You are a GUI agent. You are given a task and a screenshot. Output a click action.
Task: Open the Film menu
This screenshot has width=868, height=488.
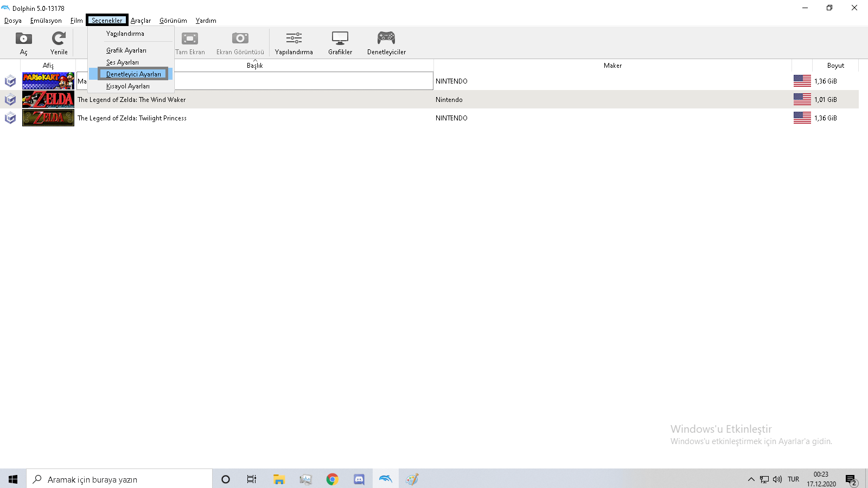(76, 21)
